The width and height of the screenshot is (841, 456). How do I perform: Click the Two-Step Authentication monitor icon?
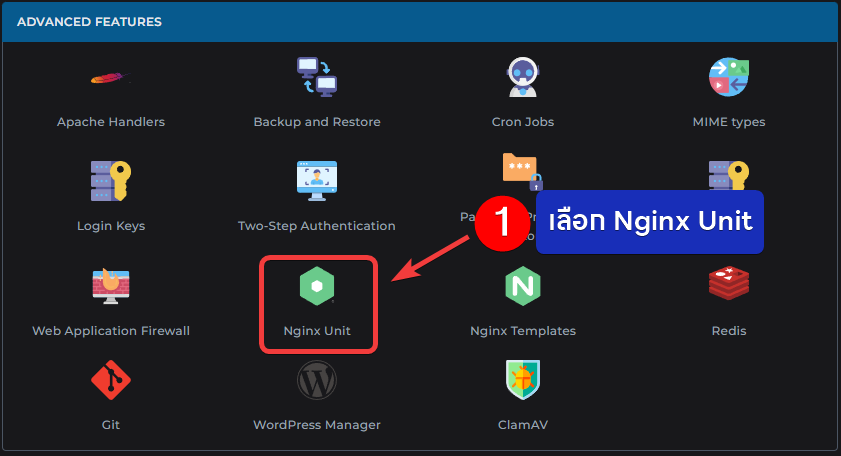pyautogui.click(x=317, y=181)
